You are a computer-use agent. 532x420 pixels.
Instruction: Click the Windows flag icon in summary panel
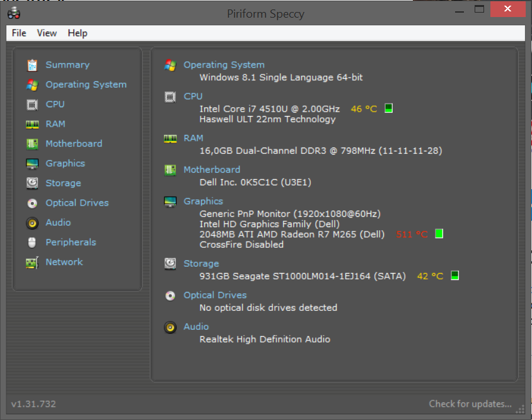tap(170, 65)
